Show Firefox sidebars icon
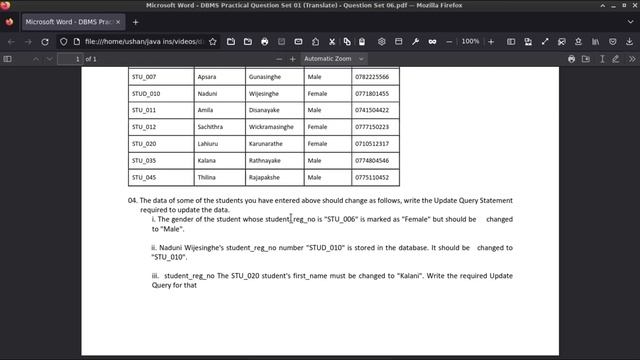The height and width of the screenshot is (360, 640). click(x=511, y=42)
